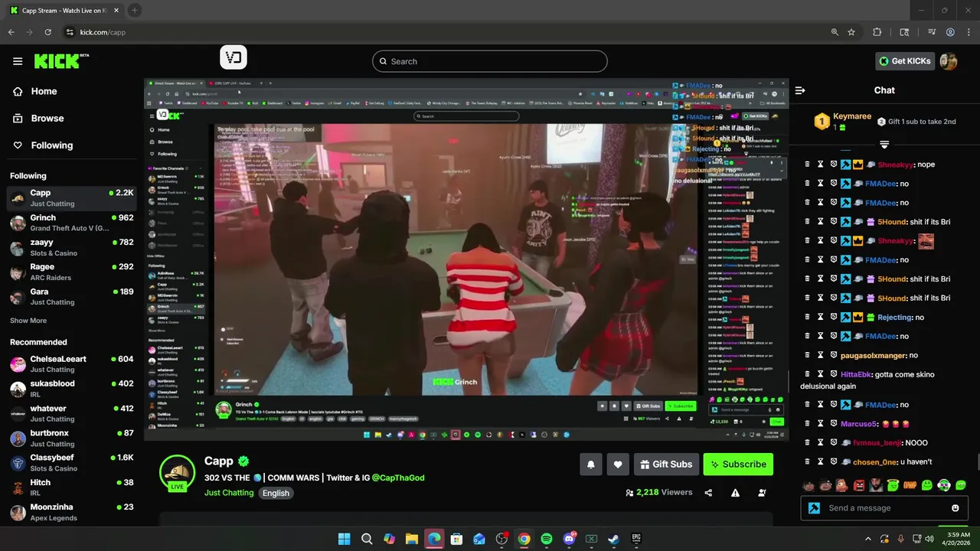Viewport: 980px width, 551px height.
Task: Click the stream video player
Action: coord(466,259)
